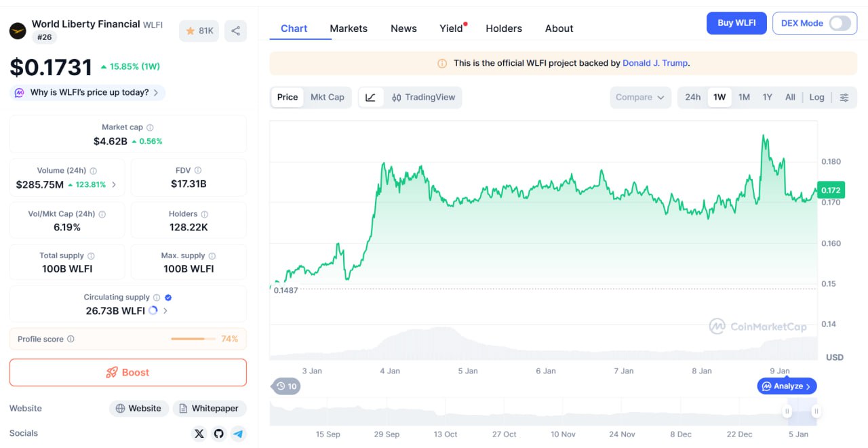The width and height of the screenshot is (868, 448).
Task: Open the Compare dropdown
Action: click(x=639, y=97)
